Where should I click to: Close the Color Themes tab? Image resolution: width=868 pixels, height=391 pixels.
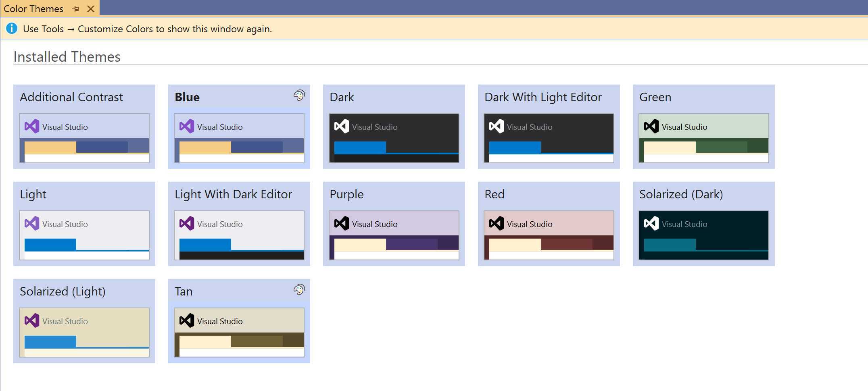[91, 9]
